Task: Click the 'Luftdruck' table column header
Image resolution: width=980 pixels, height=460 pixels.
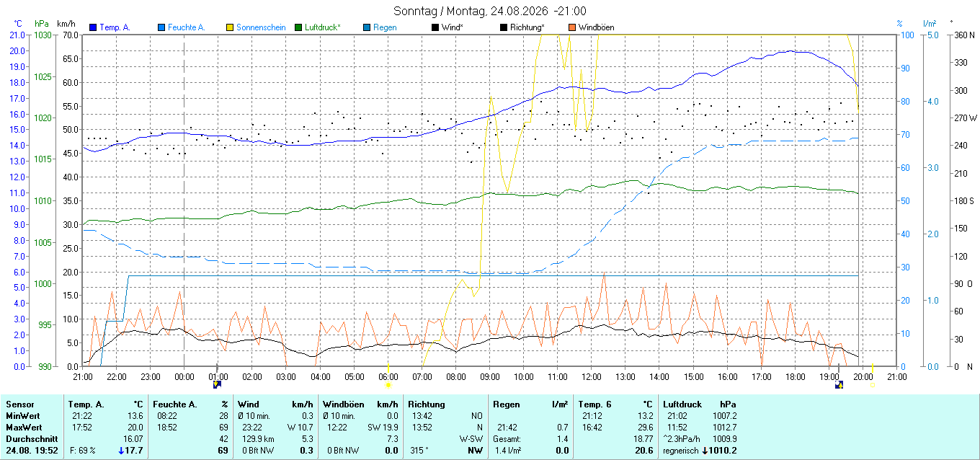Action: (682, 404)
